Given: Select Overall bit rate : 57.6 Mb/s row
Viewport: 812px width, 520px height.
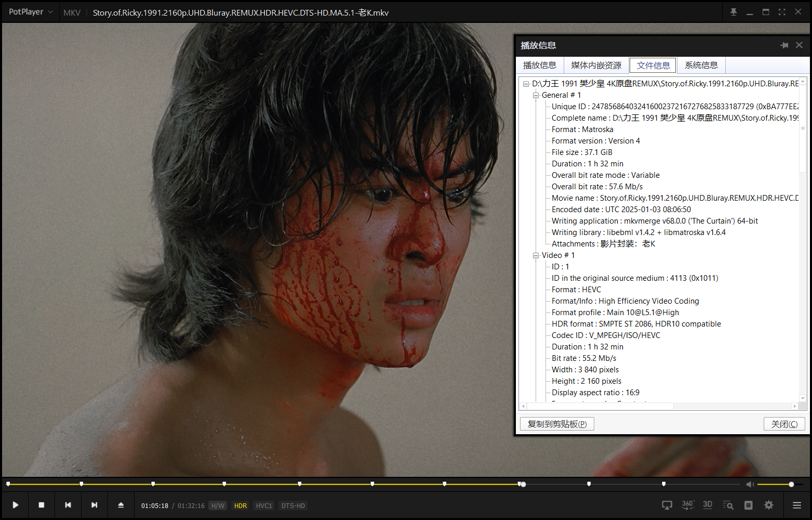Looking at the screenshot, I should 597,187.
